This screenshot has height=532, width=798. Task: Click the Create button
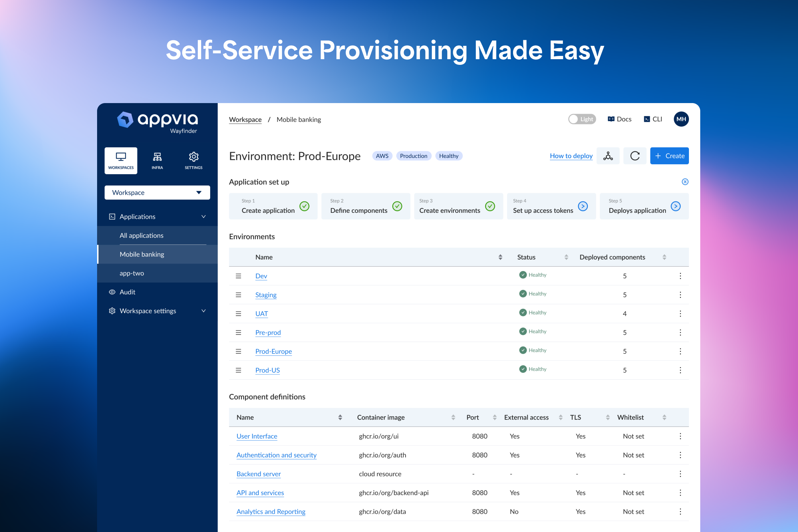[669, 156]
